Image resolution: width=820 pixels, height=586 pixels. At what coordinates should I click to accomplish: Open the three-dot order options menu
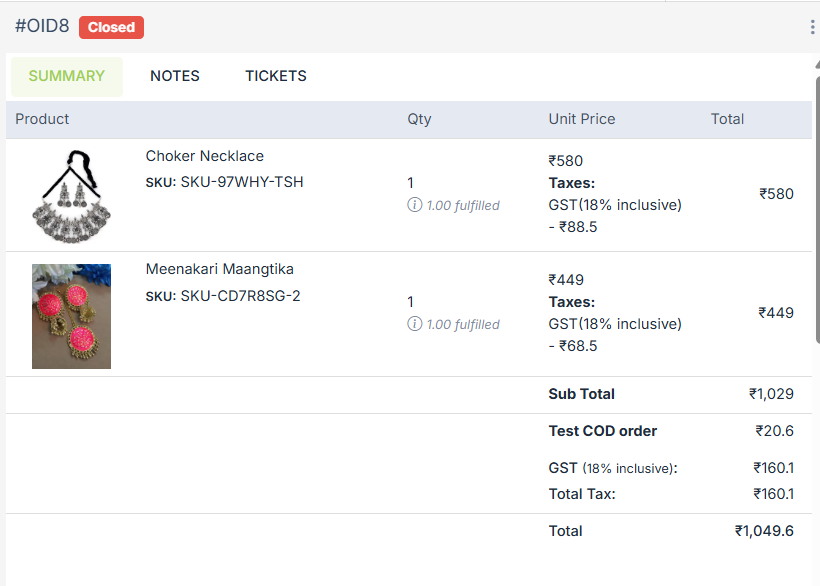[x=812, y=27]
